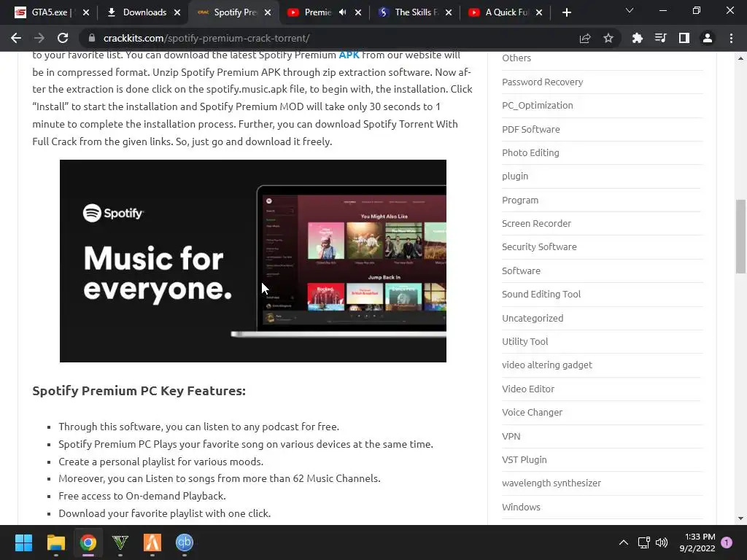747x560 pixels.
Task: Click the Spotify Music for everyone image
Action: (253, 261)
